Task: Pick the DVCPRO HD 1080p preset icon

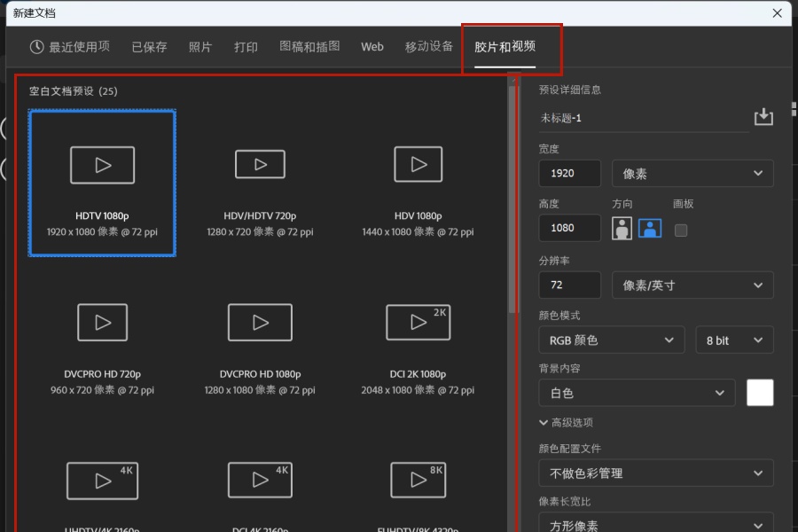Action: [260, 322]
